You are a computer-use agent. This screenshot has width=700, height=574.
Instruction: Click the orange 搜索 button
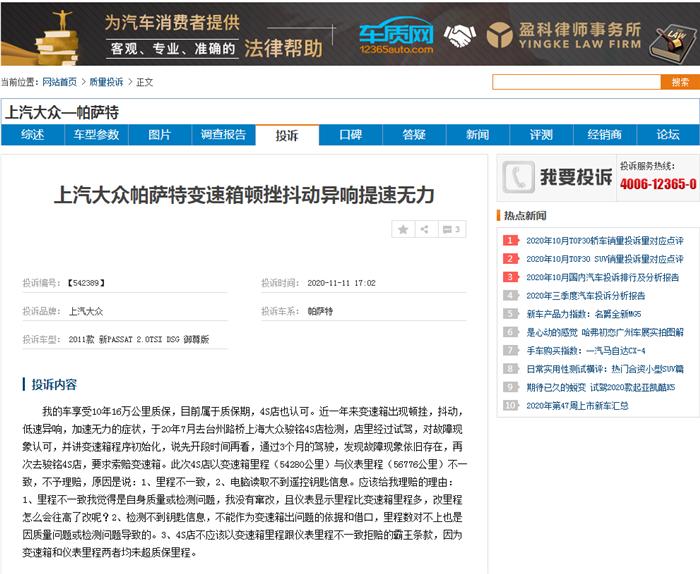click(680, 82)
